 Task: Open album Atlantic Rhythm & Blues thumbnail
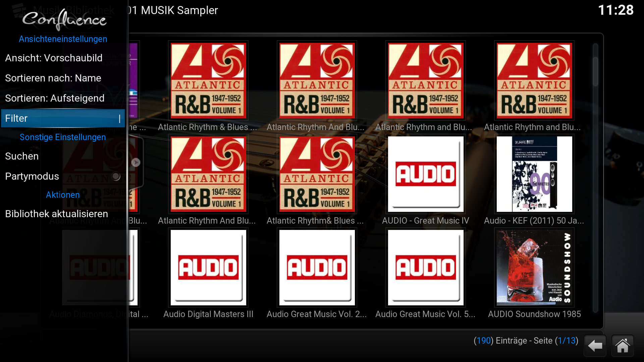click(x=208, y=80)
